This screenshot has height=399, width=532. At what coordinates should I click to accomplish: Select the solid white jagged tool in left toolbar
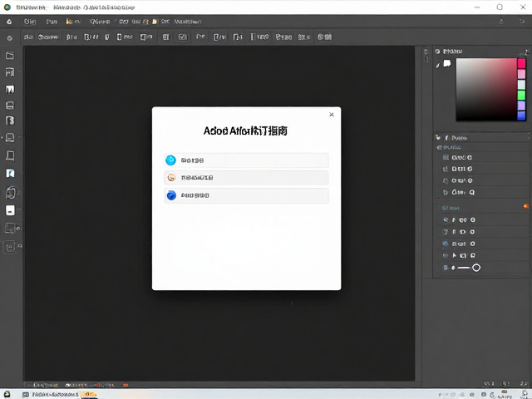click(10, 89)
